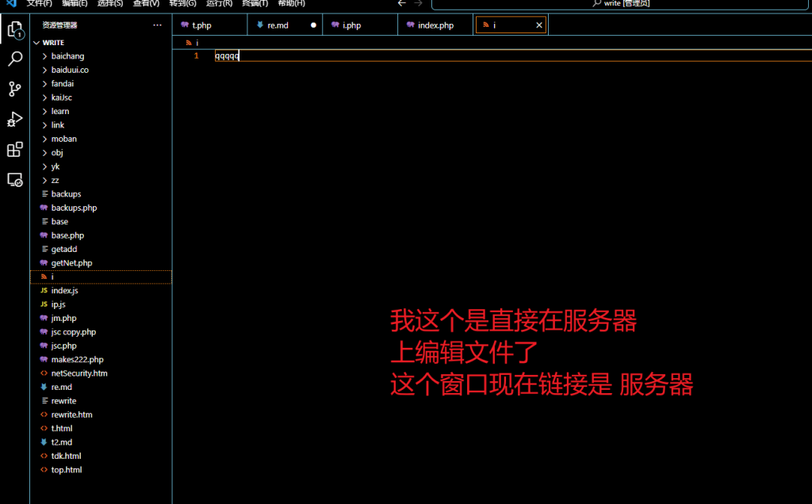Open getNet.php in the file tree
The image size is (812, 504).
(71, 263)
